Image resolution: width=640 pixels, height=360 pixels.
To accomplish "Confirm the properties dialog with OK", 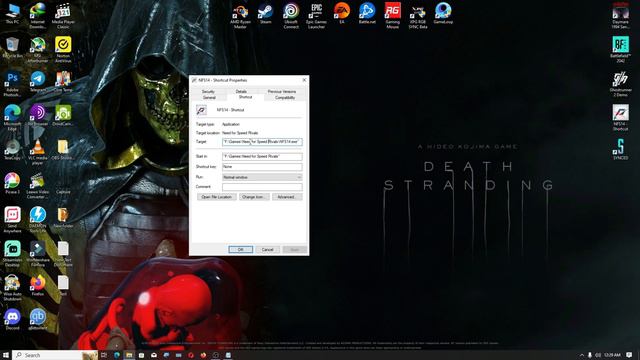I will point(240,249).
